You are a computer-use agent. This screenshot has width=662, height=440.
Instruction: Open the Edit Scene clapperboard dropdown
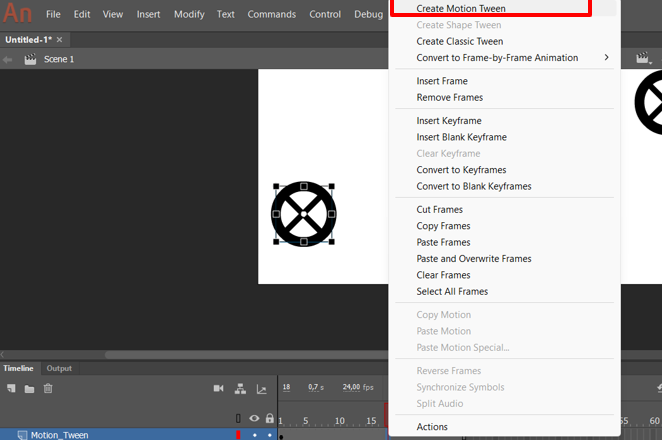coord(643,58)
